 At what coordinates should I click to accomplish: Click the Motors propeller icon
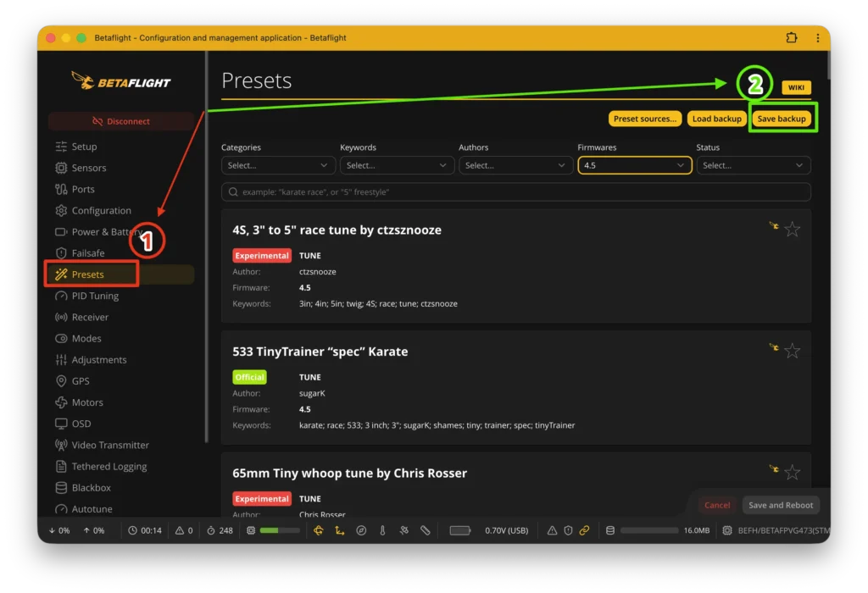tap(61, 402)
